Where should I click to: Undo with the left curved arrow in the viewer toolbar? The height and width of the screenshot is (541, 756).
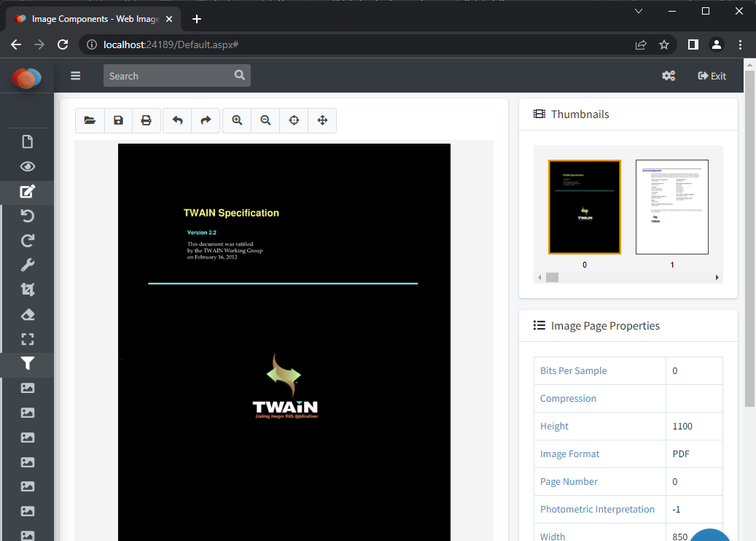[x=177, y=120]
